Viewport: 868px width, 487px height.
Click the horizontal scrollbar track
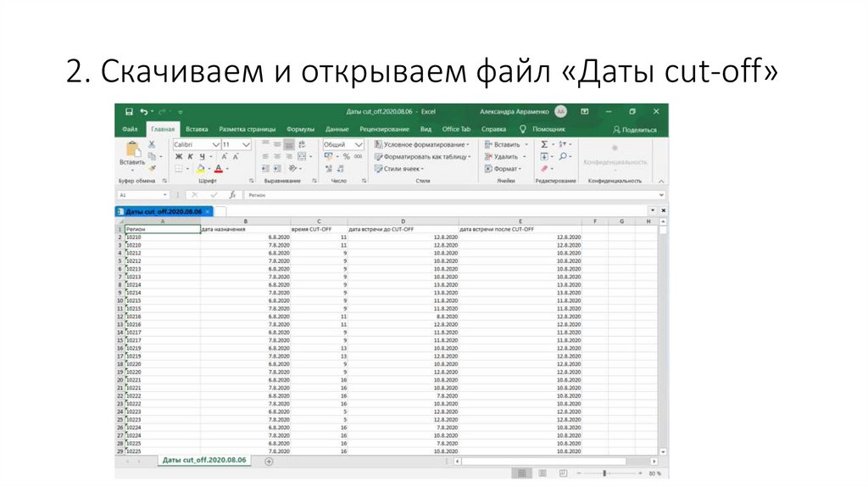[x=554, y=461]
